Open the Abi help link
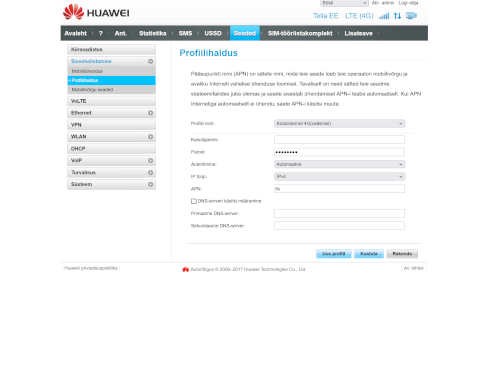This screenshot has height=366, width=500. [x=375, y=3]
